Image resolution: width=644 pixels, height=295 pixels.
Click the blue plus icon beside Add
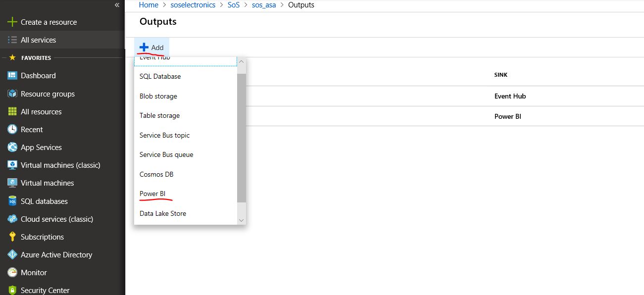(x=144, y=47)
